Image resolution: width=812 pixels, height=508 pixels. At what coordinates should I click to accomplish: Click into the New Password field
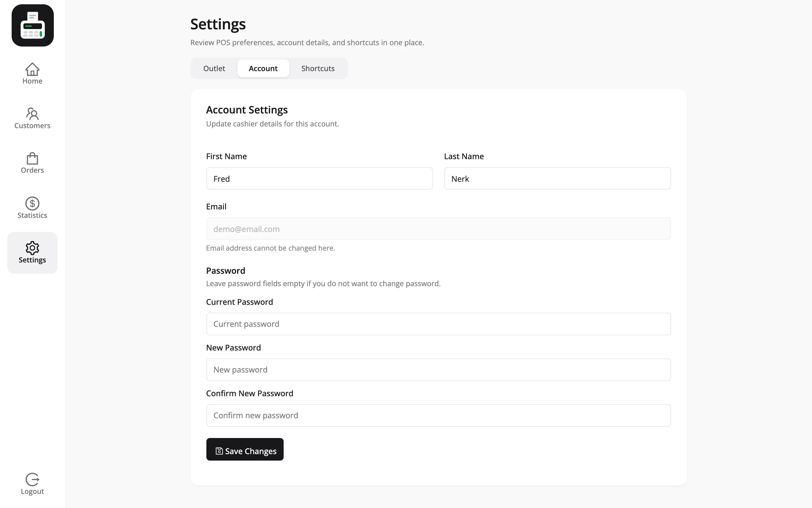coord(438,370)
